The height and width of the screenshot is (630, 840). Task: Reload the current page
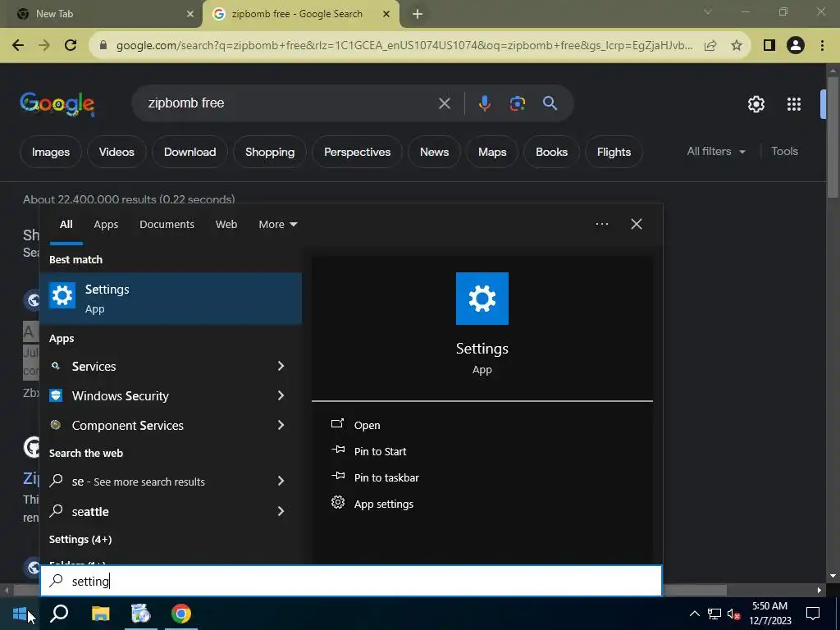click(71, 46)
